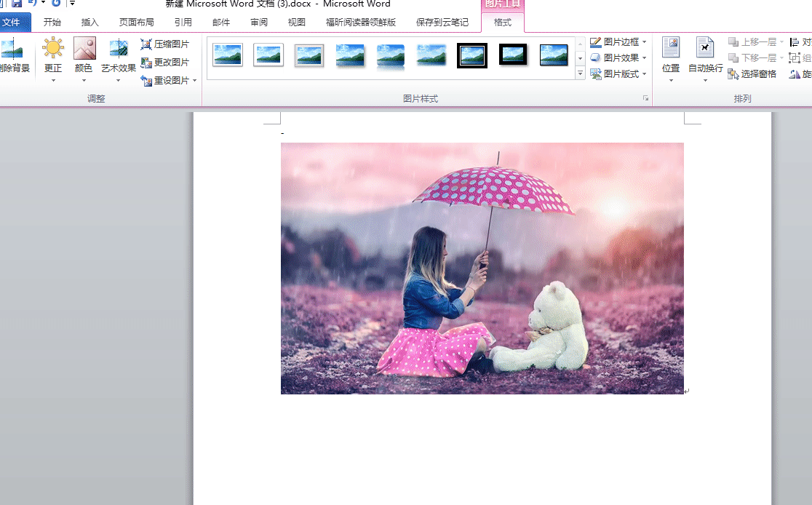This screenshot has height=505, width=812.
Task: Click Reset Picture (重设图片) button
Action: [165, 81]
